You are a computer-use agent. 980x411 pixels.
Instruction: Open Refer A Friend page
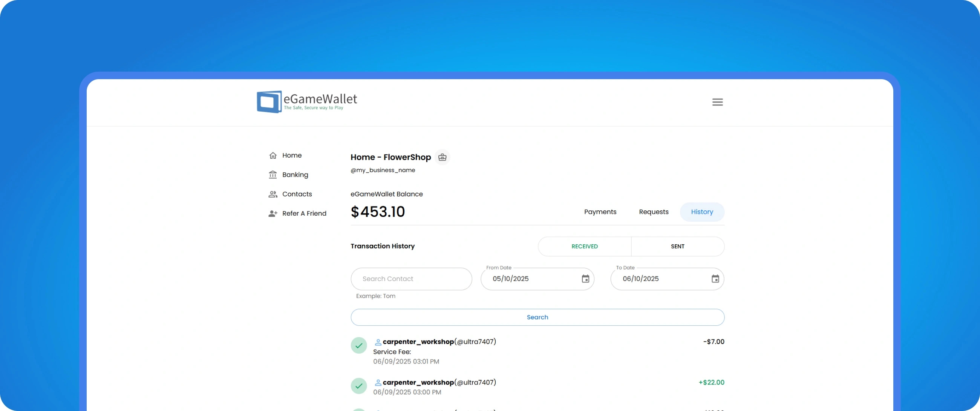point(304,213)
